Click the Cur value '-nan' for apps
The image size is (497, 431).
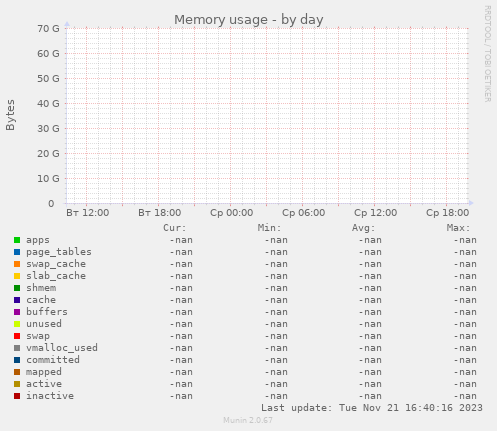[181, 240]
